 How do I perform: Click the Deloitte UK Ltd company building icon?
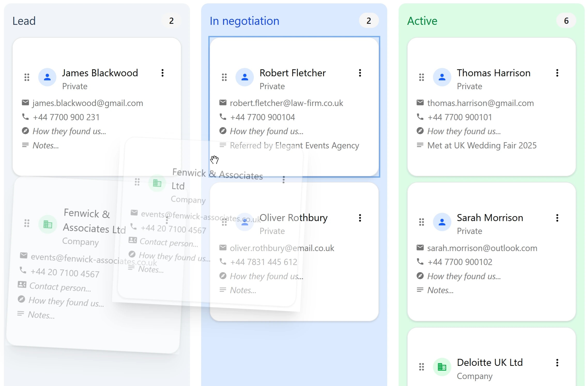tap(442, 367)
